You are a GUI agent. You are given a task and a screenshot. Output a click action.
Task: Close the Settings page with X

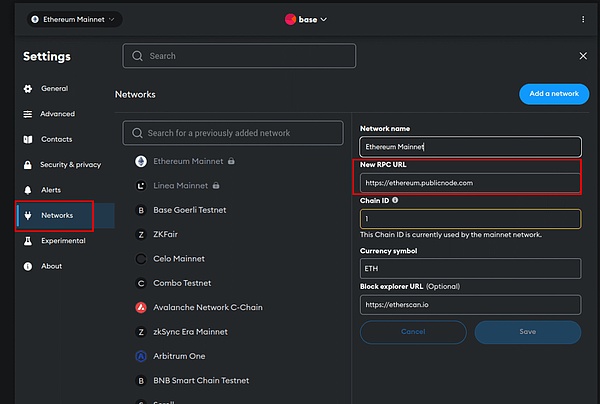click(x=583, y=56)
